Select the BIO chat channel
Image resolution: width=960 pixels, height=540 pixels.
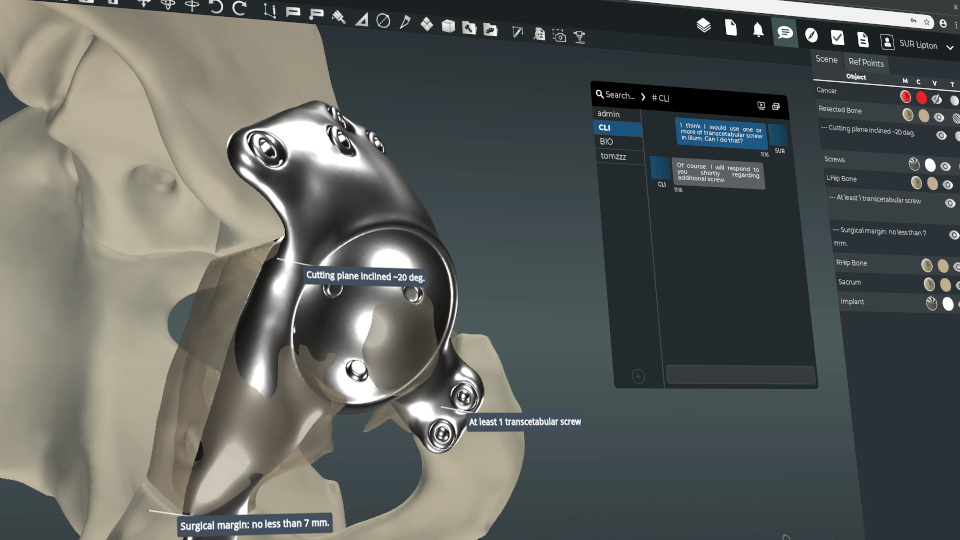(x=607, y=142)
